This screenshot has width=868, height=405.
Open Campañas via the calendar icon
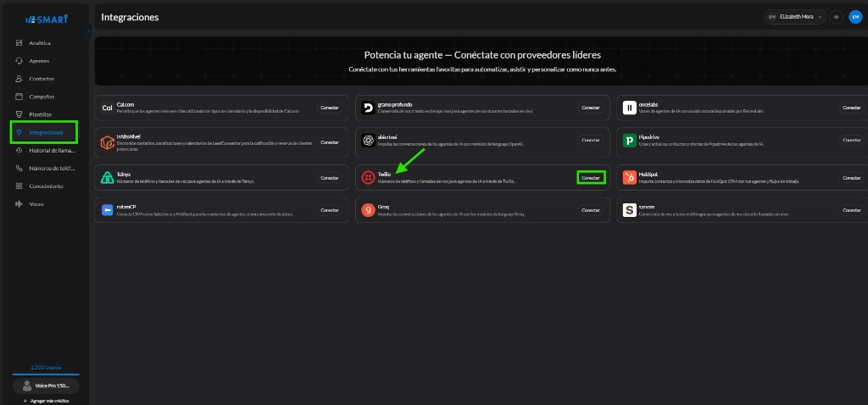coord(19,97)
